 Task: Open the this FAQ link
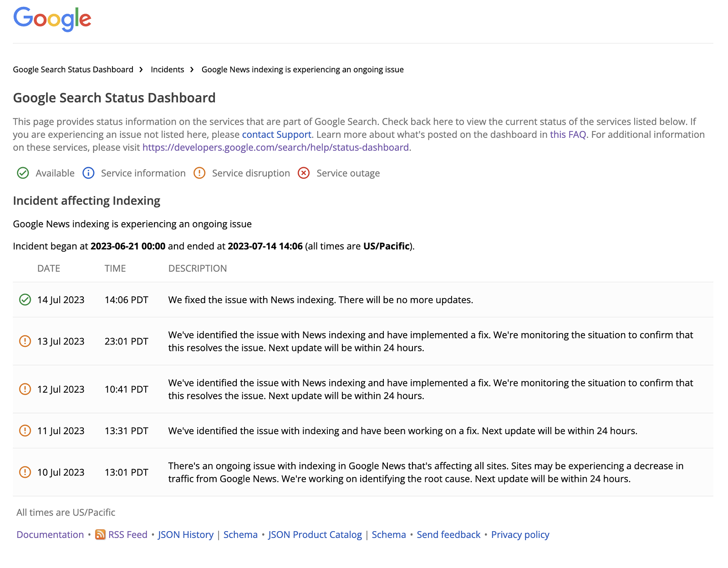tap(568, 135)
